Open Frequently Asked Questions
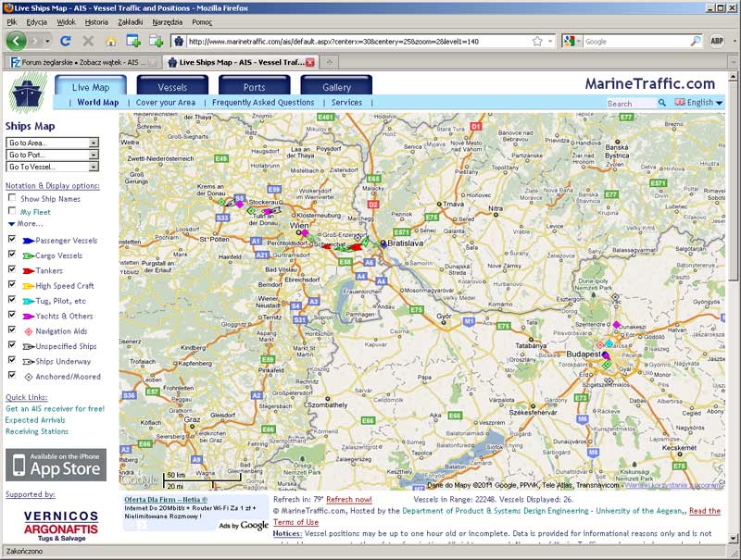Image resolution: width=741 pixels, height=560 pixels. point(263,103)
